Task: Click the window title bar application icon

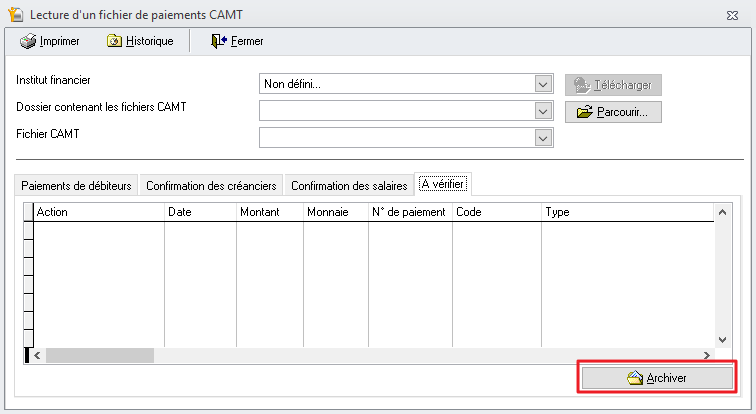Action: tap(16, 15)
